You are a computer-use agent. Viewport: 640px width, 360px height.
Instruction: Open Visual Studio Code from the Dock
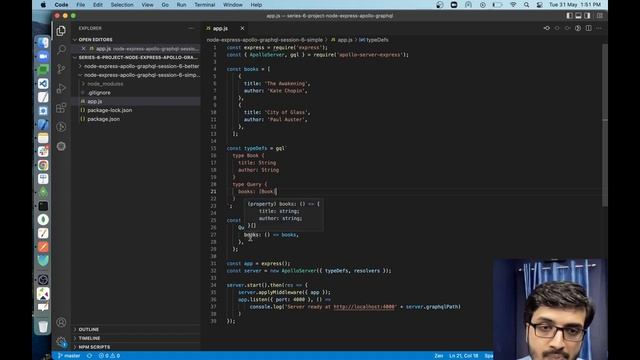point(43,84)
